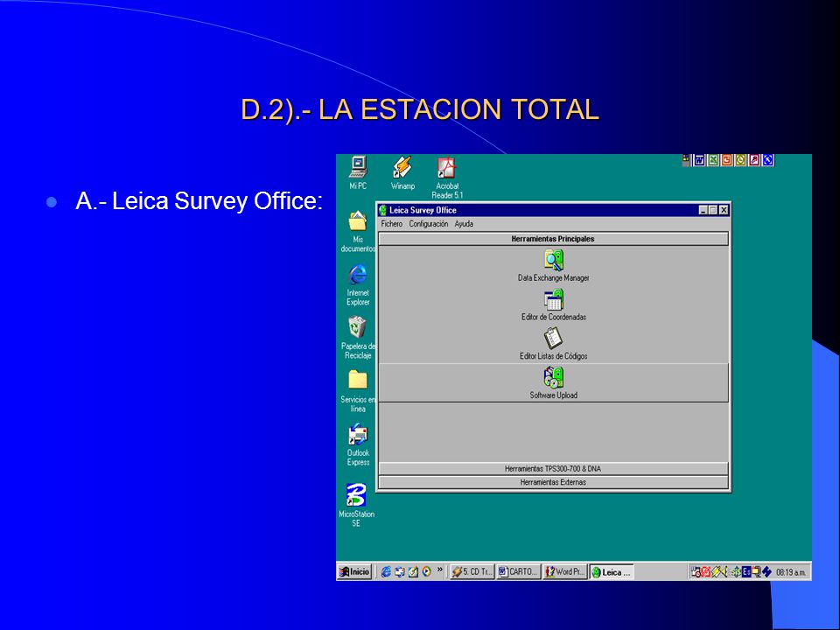This screenshot has height=630, width=840.
Task: Select the Internet Explorer desktop icon
Action: click(x=358, y=285)
